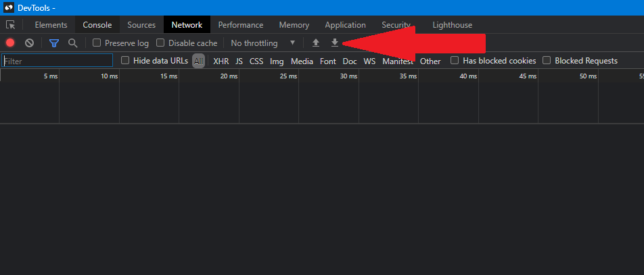Enable Has blocked cookies checkbox

(455, 61)
